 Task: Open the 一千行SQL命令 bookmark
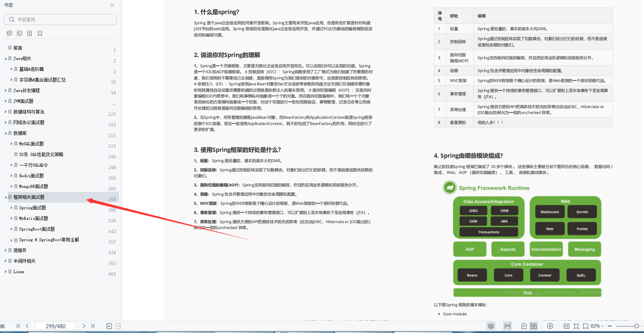tap(33, 165)
